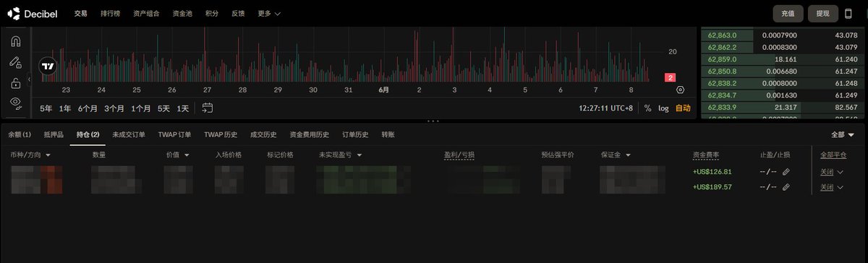This screenshot has width=868, height=263.
Task: Sort by 保证金 column dropdown
Action: click(x=616, y=155)
